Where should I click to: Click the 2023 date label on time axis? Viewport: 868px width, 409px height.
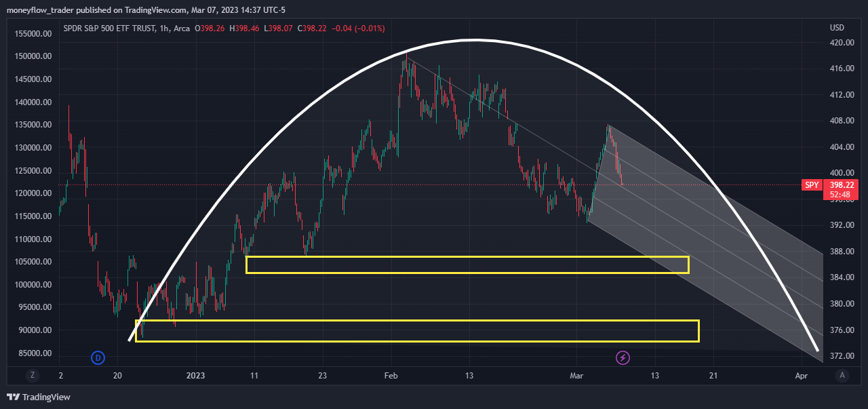196,375
